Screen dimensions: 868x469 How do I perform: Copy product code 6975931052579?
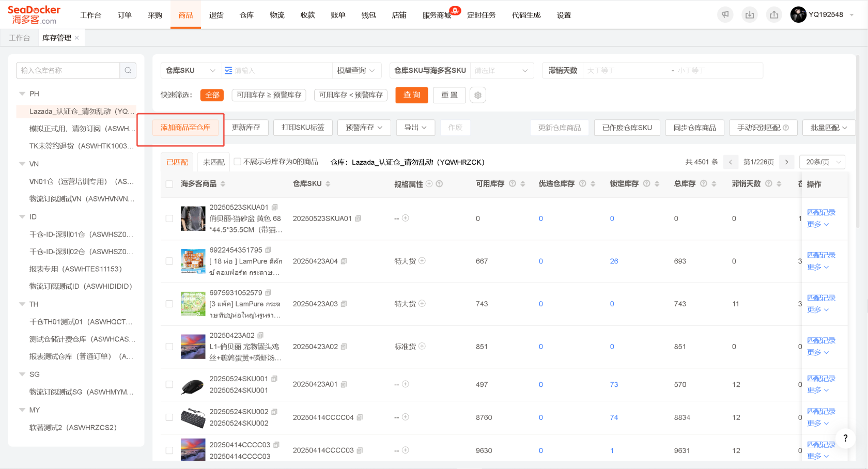[268, 293]
